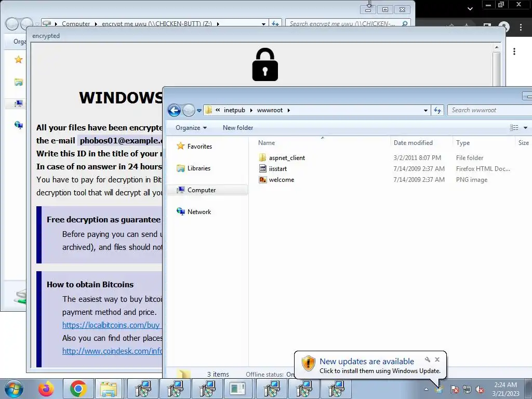Click the shield warning icon in update balloon
532x399 pixels.
[x=308, y=363]
